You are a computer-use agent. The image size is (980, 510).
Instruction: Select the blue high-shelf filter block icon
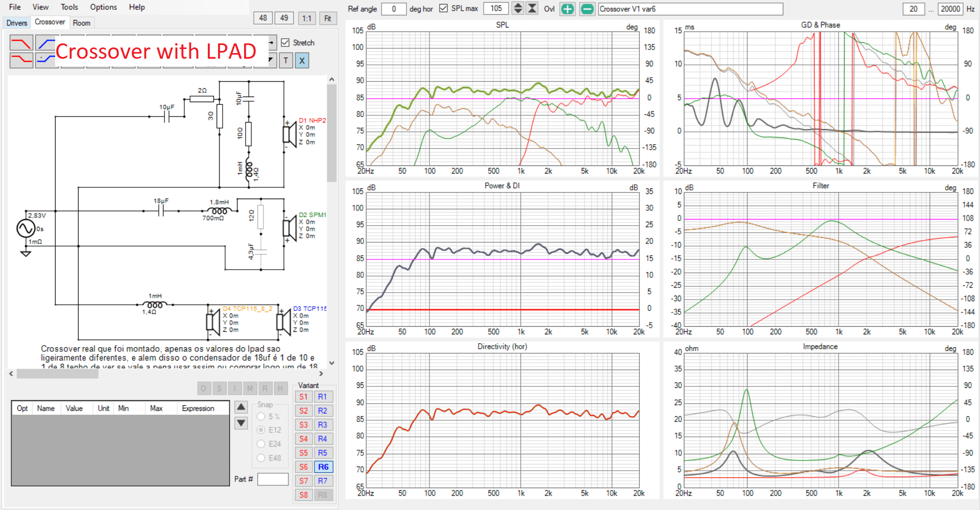pyautogui.click(x=45, y=60)
